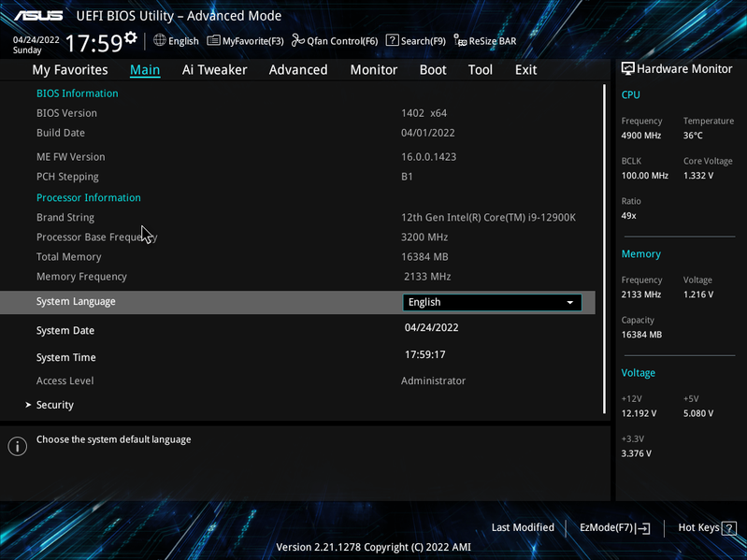Click the gear icon beside the clock
Screen dimensions: 747x560
click(131, 37)
